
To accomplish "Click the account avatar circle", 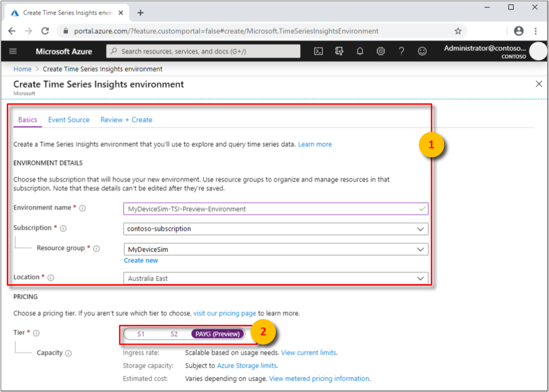I will pos(538,51).
